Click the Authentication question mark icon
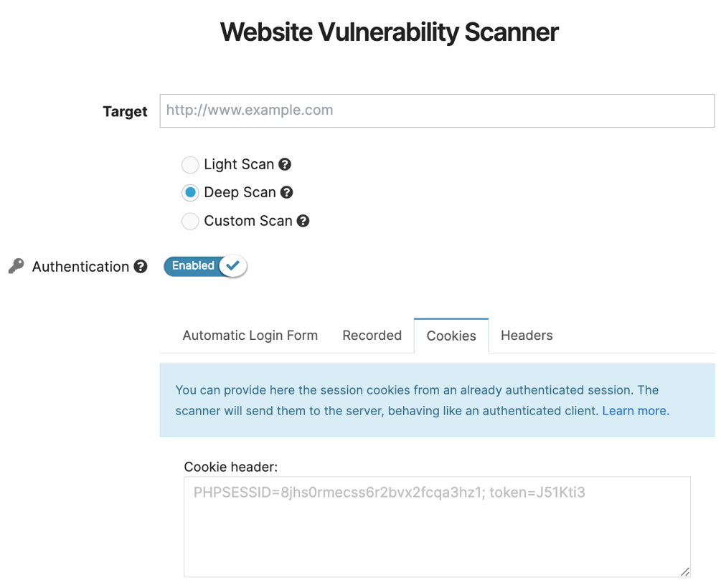 (x=141, y=266)
